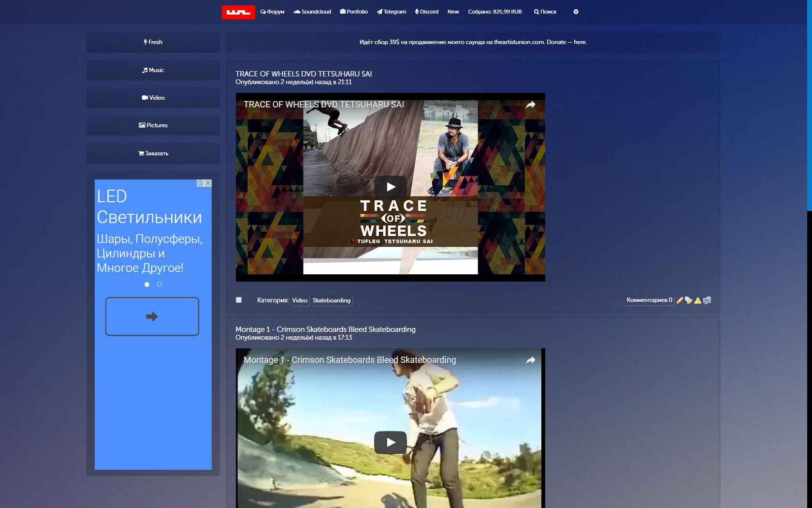812x508 pixels.
Task: Click the computer monitor icon beside comments
Action: click(x=707, y=300)
